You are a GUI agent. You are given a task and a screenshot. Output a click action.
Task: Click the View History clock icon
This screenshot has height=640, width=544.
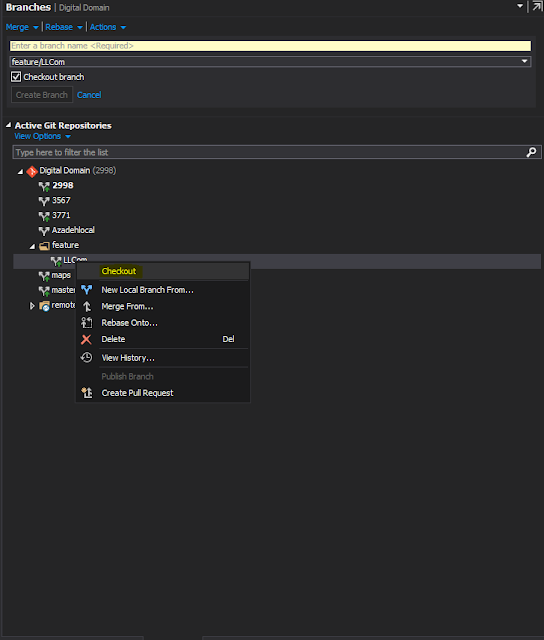(87, 358)
